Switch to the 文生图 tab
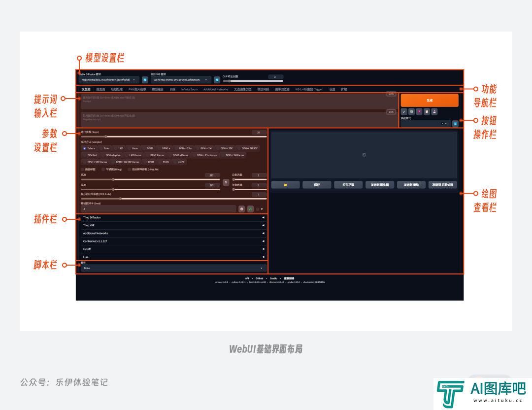The image size is (532, 410). (86, 89)
